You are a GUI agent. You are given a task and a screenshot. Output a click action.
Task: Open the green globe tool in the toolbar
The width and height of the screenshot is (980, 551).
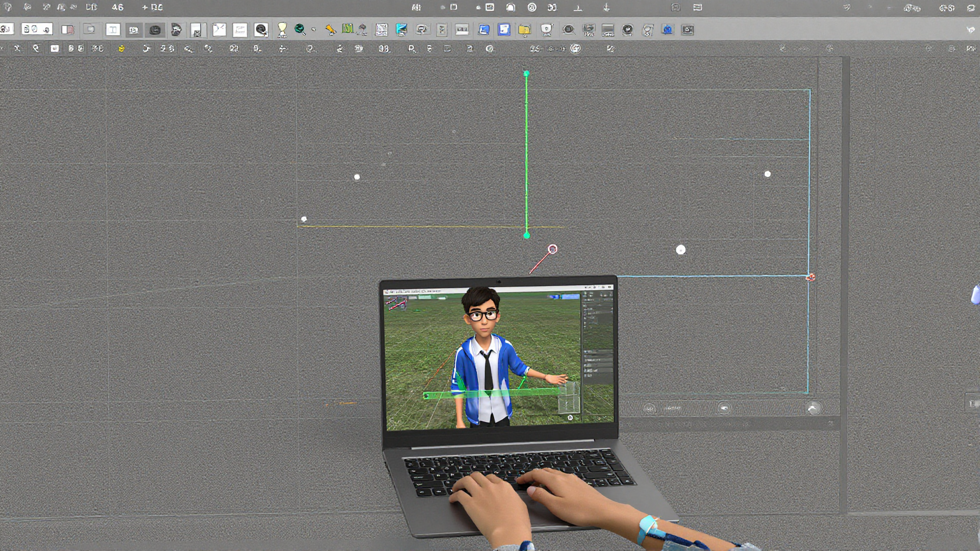[299, 29]
